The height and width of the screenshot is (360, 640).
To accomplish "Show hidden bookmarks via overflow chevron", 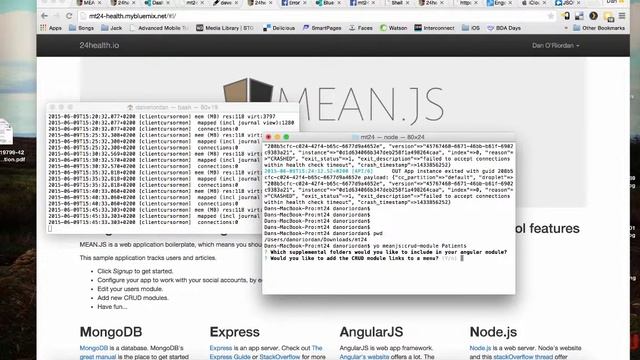I will [x=566, y=28].
